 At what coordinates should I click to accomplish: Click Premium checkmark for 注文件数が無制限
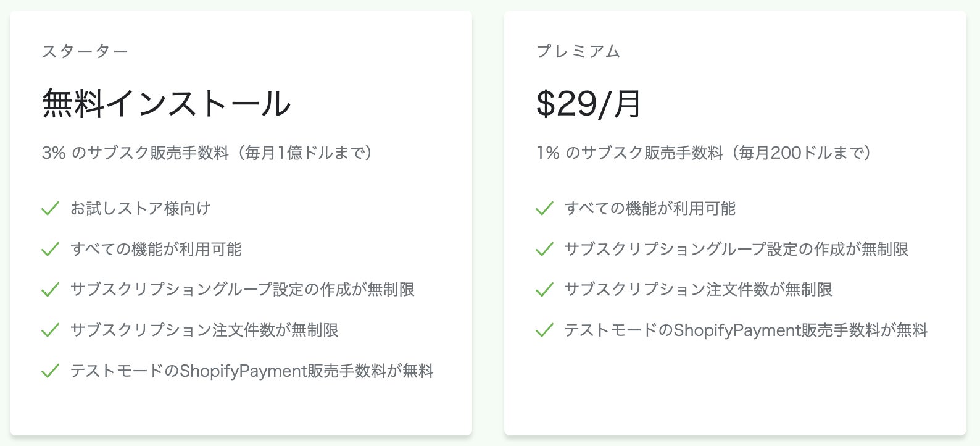[544, 290]
